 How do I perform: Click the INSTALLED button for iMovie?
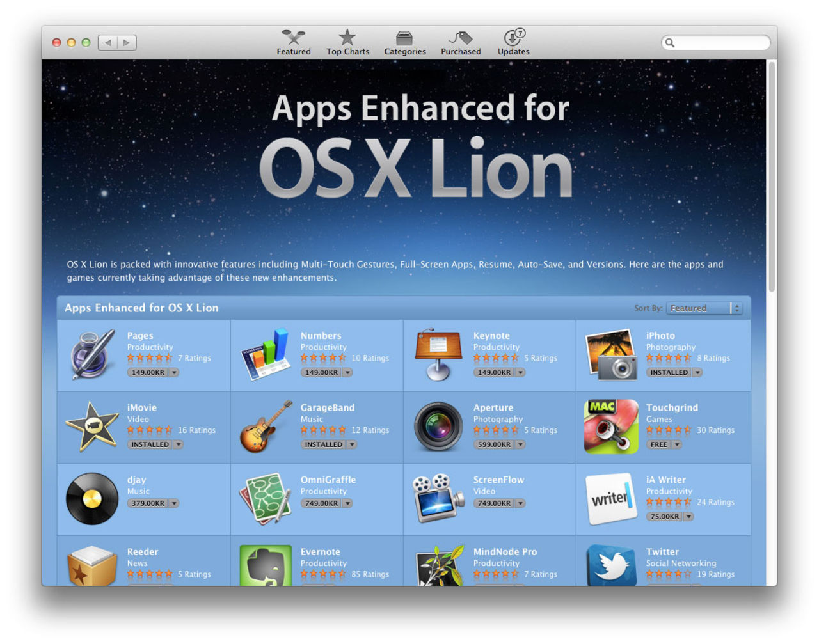150,444
